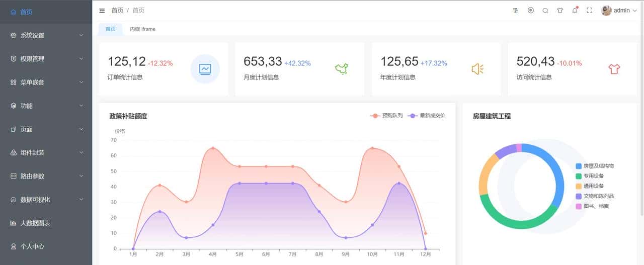Click the green 专用设备 color swatch
This screenshot has height=265, width=644.
pyautogui.click(x=579, y=176)
